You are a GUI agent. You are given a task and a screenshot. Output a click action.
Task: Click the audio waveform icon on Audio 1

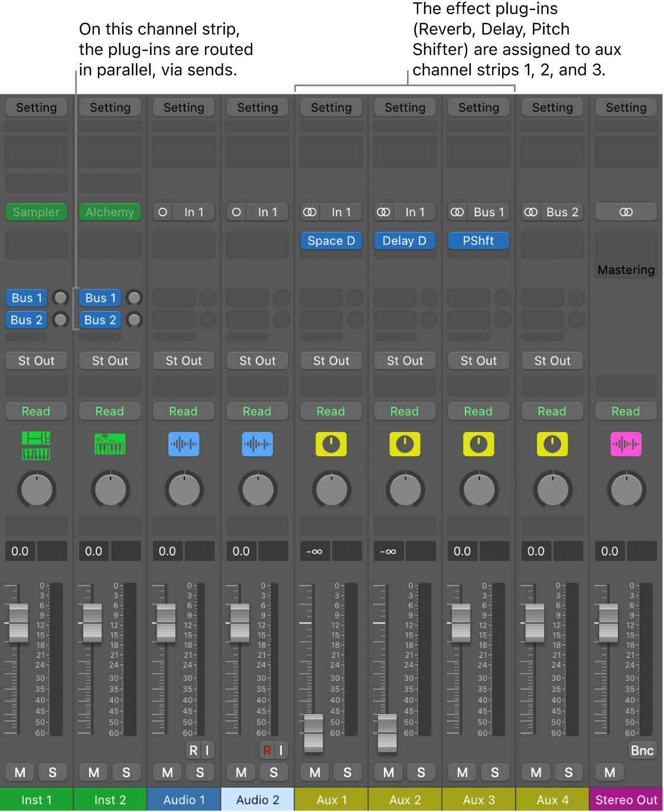click(183, 444)
